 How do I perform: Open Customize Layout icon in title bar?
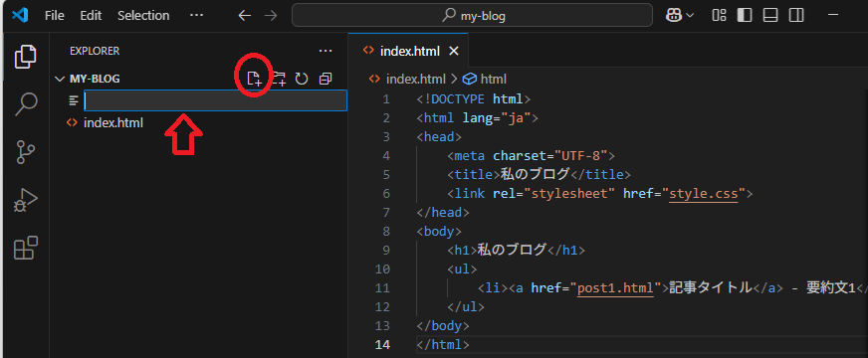tap(719, 16)
